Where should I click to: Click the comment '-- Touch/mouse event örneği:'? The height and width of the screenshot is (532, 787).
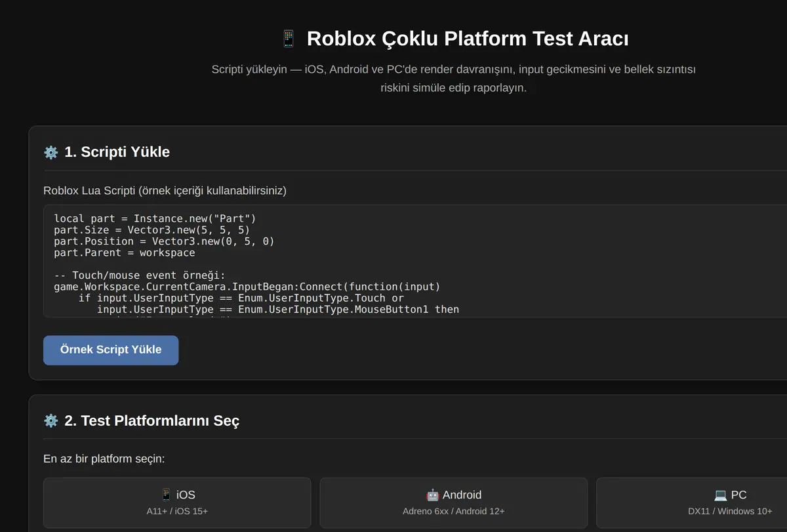(140, 276)
